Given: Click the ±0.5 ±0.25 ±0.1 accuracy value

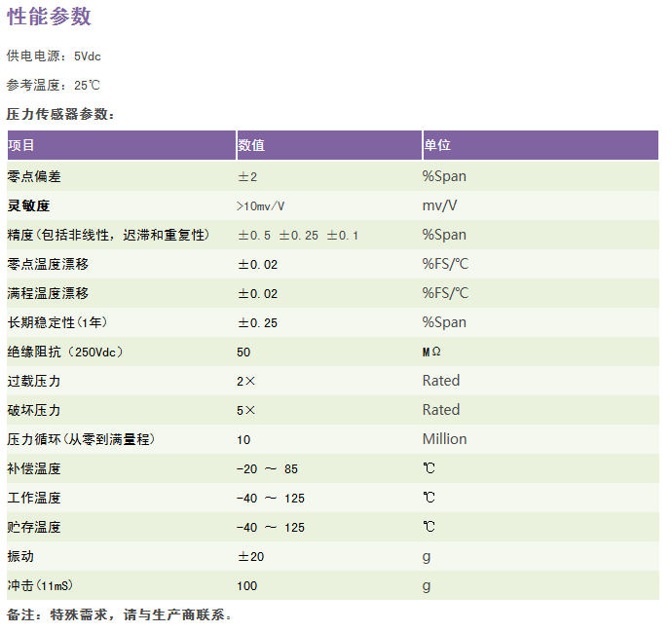Looking at the screenshot, I should (x=298, y=236).
